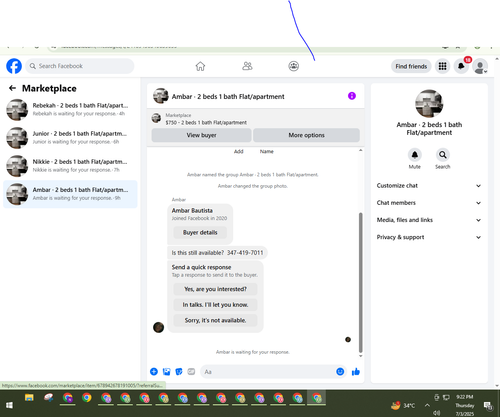Click the 'Name' label above chat
The height and width of the screenshot is (417, 500).
(267, 151)
